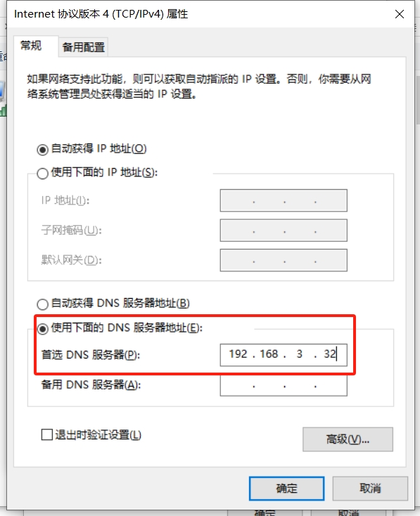Select 自动获得 IP 地址 radio button
The width and height of the screenshot is (420, 516).
pos(42,150)
